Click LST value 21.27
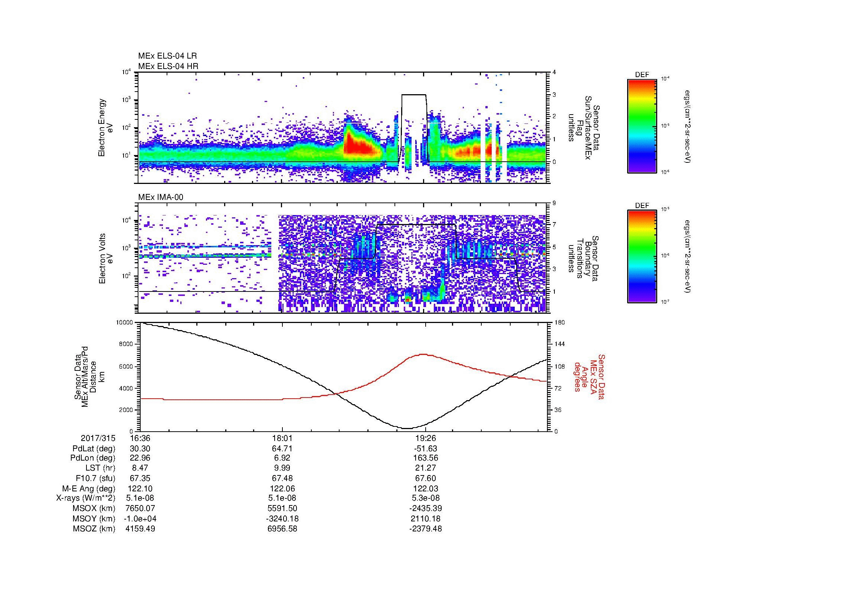This screenshot has height=613, width=868. (426, 468)
